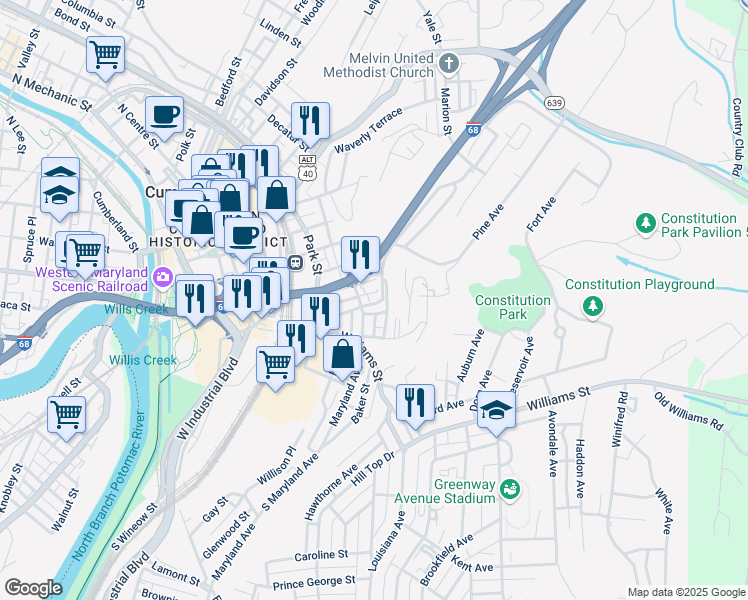Click the restaurant pin near Decatur St
748x600 pixels.
(310, 121)
